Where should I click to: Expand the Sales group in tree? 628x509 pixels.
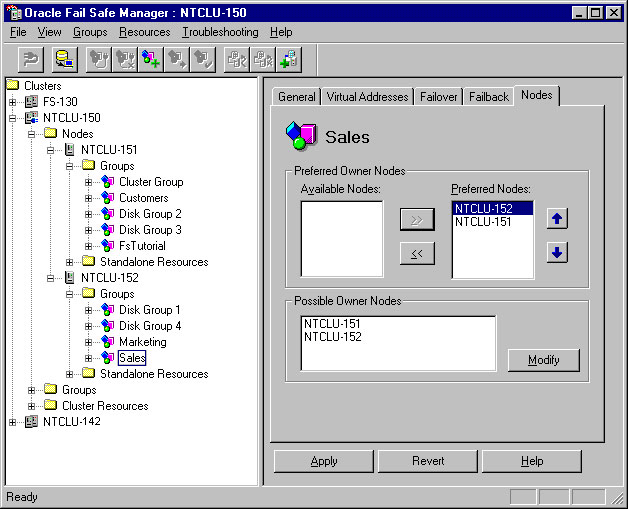coord(89,358)
